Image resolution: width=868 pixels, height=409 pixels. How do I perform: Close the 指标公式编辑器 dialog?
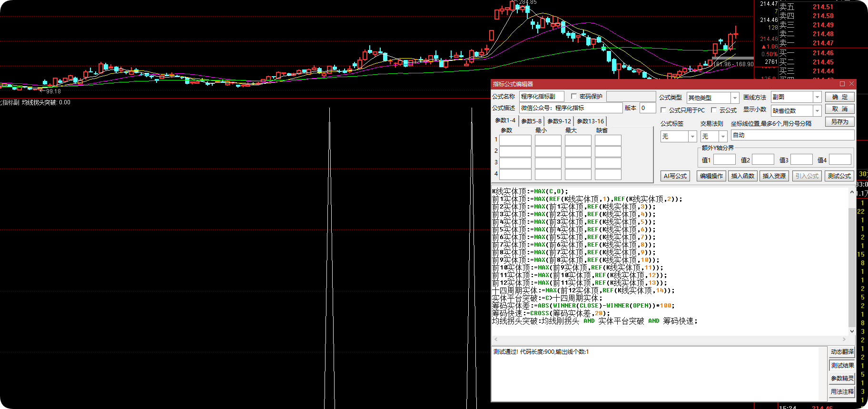[851, 84]
